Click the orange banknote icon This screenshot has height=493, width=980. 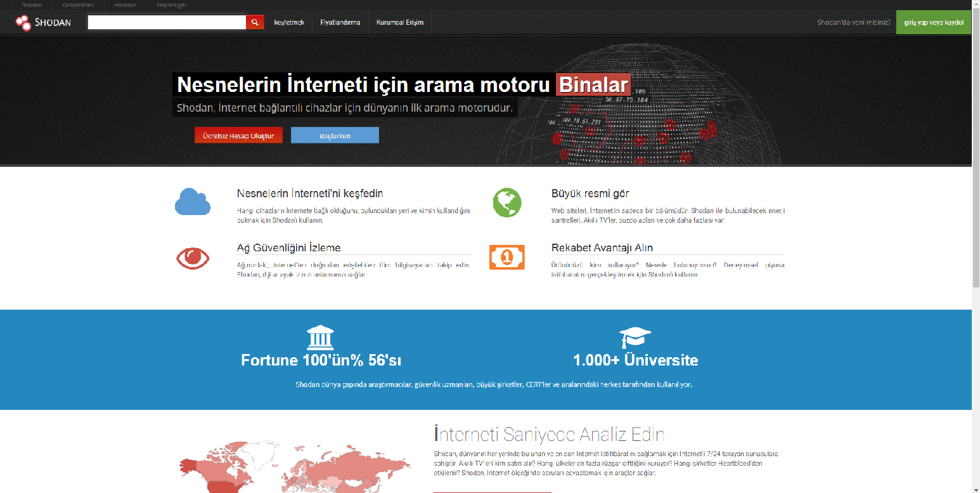pyautogui.click(x=507, y=257)
